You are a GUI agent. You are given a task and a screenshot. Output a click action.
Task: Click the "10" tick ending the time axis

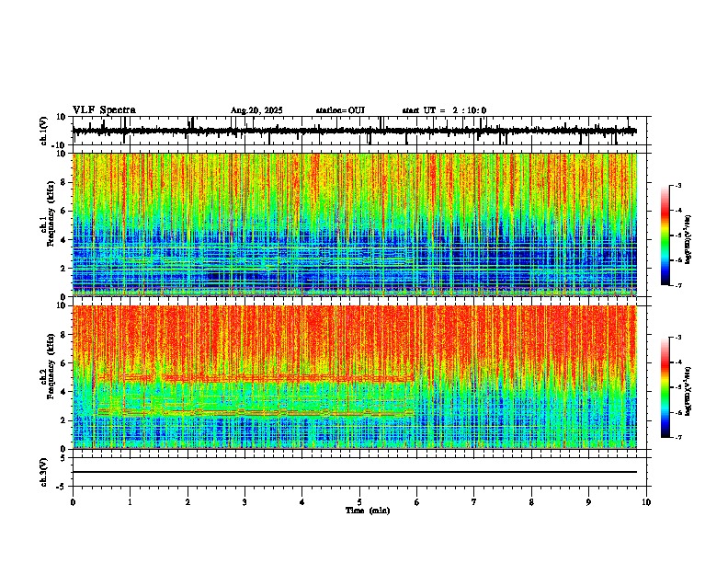pyautogui.click(x=646, y=502)
